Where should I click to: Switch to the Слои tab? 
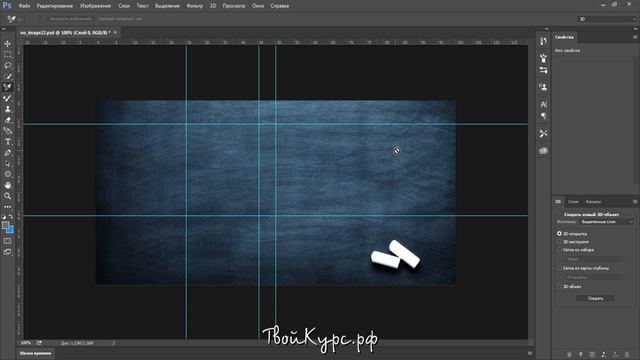click(x=573, y=202)
